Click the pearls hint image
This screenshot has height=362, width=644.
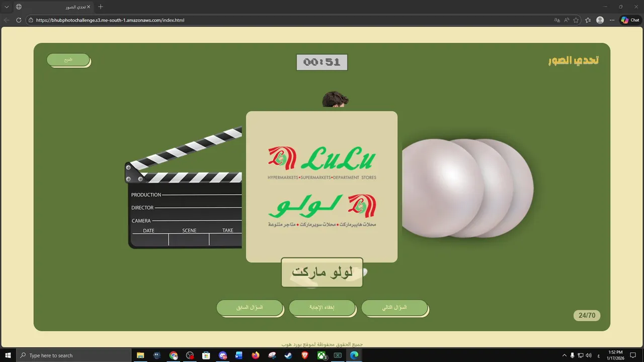pyautogui.click(x=467, y=188)
